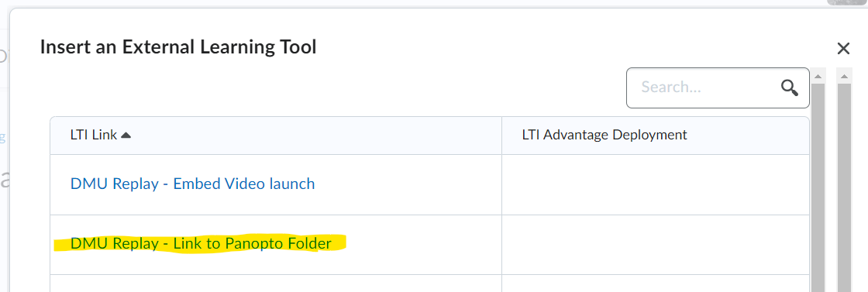
Task: Sort by the LTI Link column header
Action: click(93, 135)
